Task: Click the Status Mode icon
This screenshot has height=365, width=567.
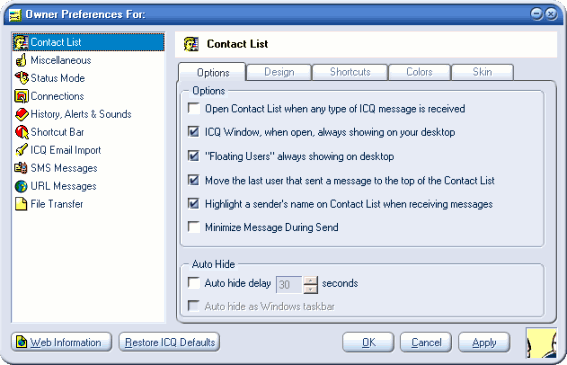Action: 21,78
